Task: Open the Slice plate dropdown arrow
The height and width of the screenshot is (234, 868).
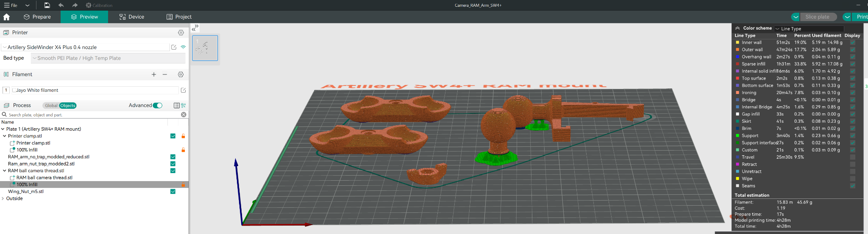Action: coord(796,17)
